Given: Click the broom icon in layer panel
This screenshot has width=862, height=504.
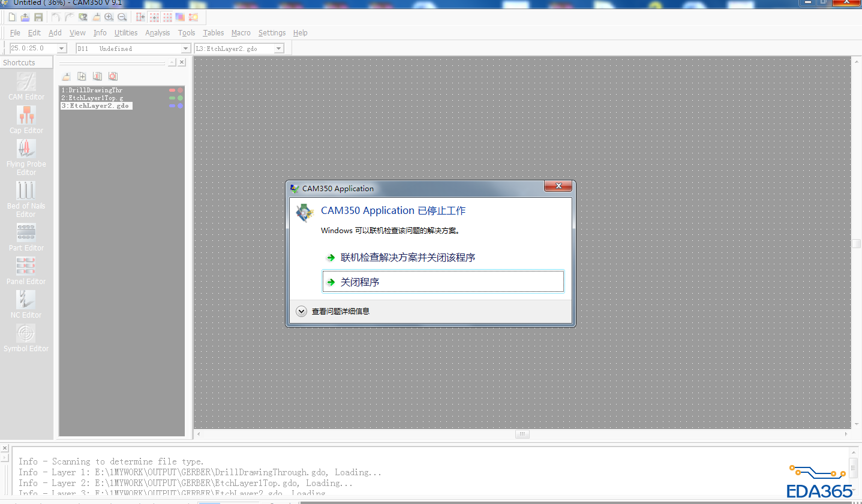Looking at the screenshot, I should pyautogui.click(x=67, y=76).
